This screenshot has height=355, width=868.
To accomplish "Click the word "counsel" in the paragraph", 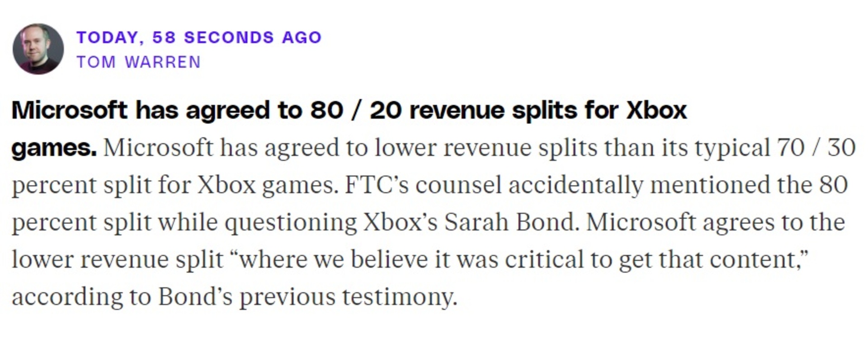I will pos(458,185).
